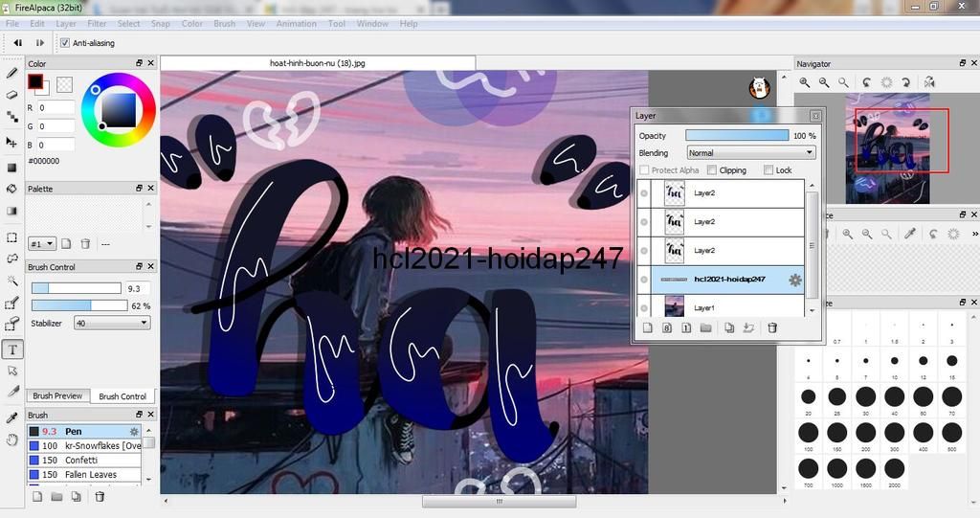Image resolution: width=980 pixels, height=518 pixels.
Task: Select the Brush tool in toolbox
Action: [x=11, y=73]
